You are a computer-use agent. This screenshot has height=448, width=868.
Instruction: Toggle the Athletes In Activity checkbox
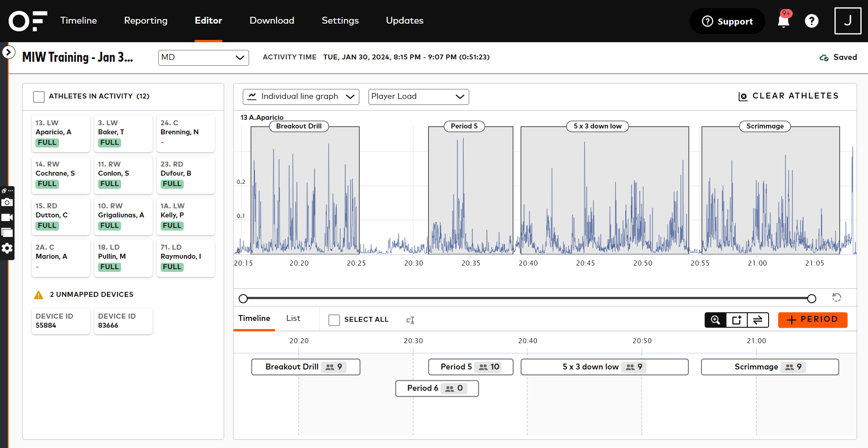point(39,97)
